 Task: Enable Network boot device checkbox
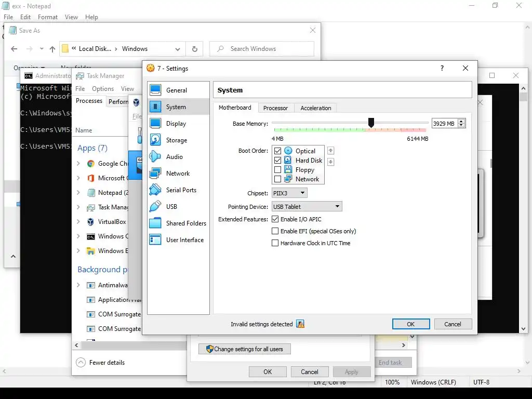277,179
